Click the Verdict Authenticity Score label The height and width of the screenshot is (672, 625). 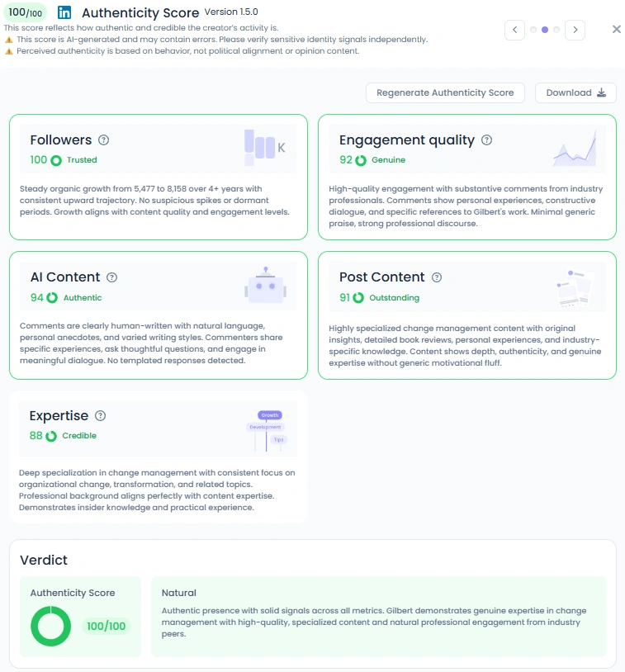(x=73, y=593)
